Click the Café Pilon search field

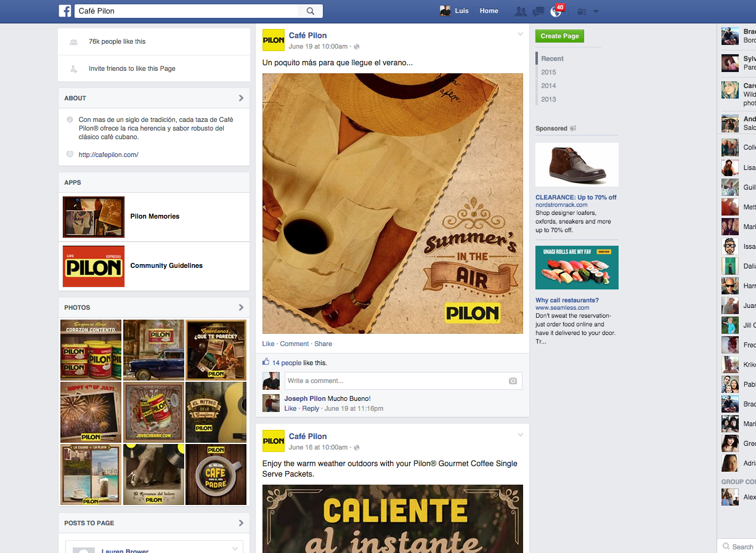[x=186, y=11]
